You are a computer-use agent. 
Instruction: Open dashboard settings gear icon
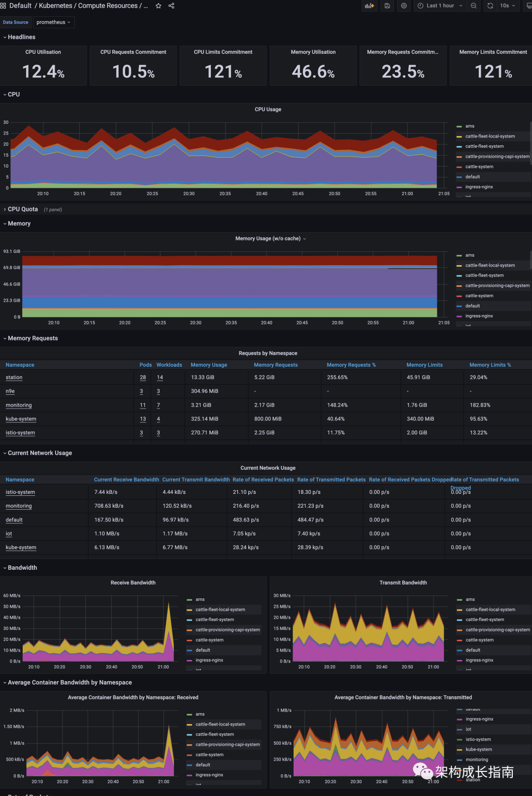coord(404,6)
